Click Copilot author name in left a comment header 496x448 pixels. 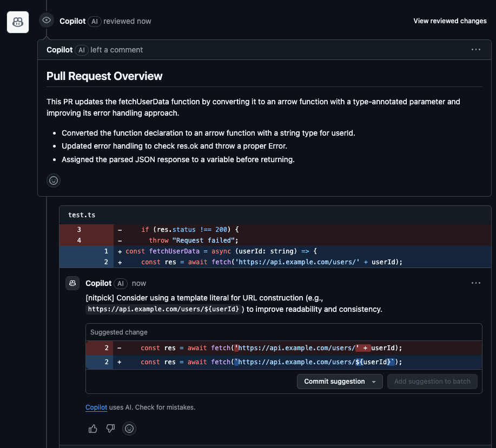59,50
